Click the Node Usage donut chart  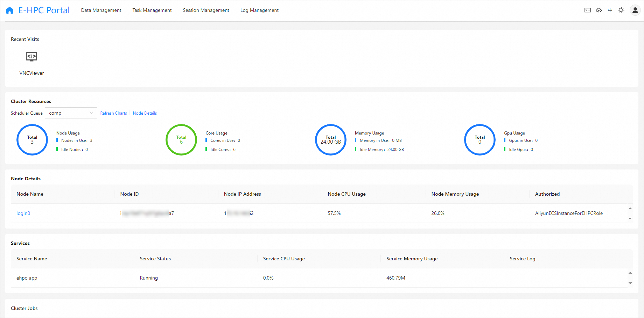[32, 140]
